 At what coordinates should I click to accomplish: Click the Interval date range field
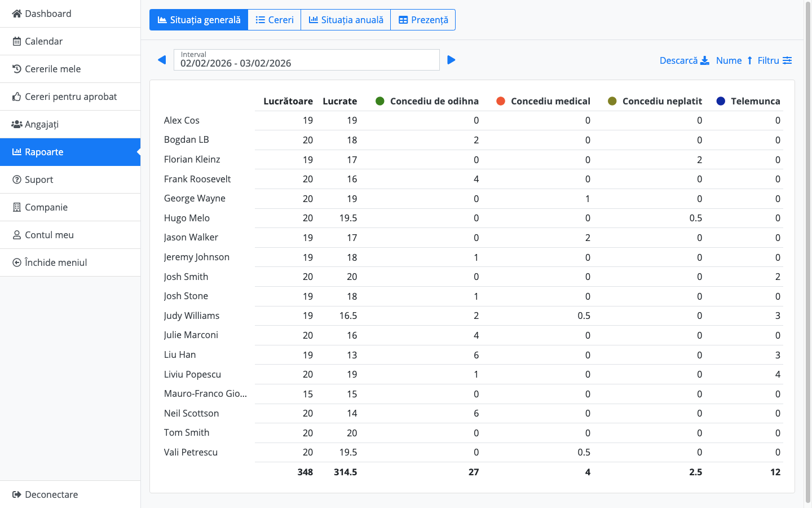coord(306,60)
